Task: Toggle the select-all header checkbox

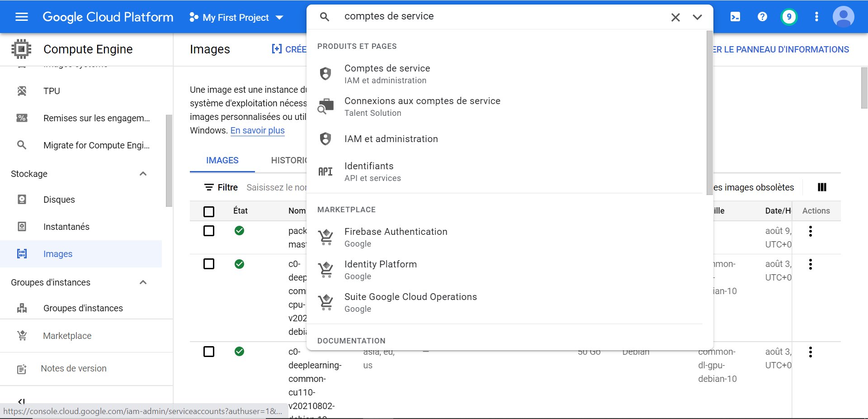Action: (x=209, y=211)
